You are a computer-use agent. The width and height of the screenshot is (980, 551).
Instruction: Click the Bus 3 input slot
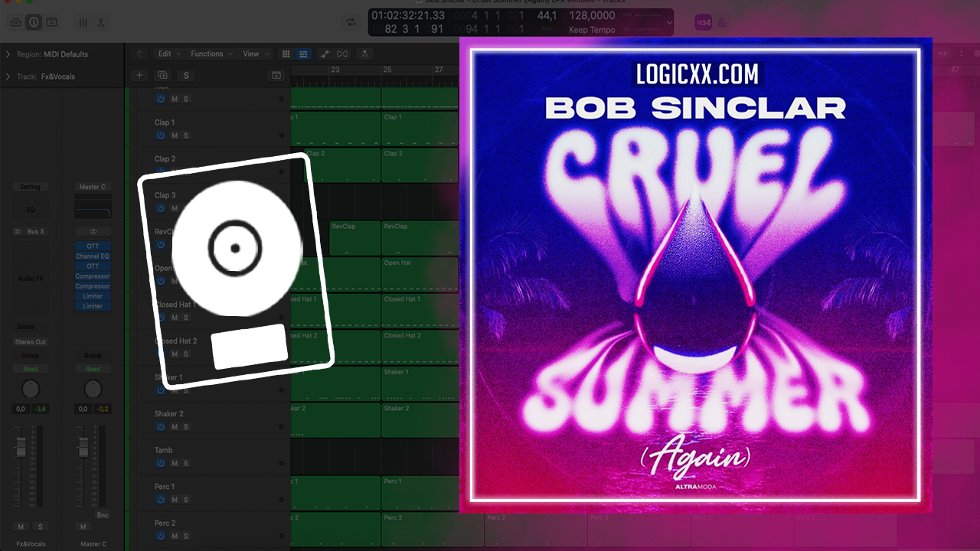36,231
